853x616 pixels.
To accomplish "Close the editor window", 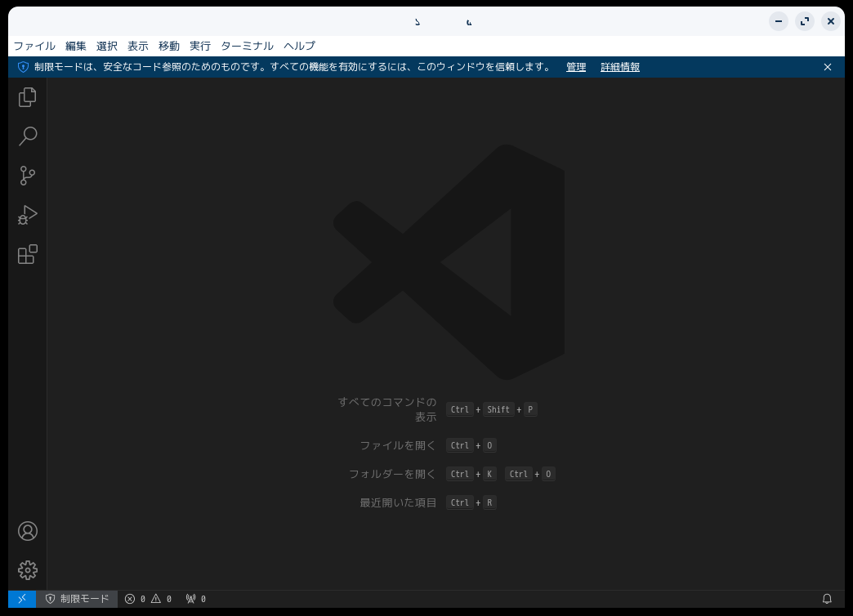I will click(x=831, y=21).
